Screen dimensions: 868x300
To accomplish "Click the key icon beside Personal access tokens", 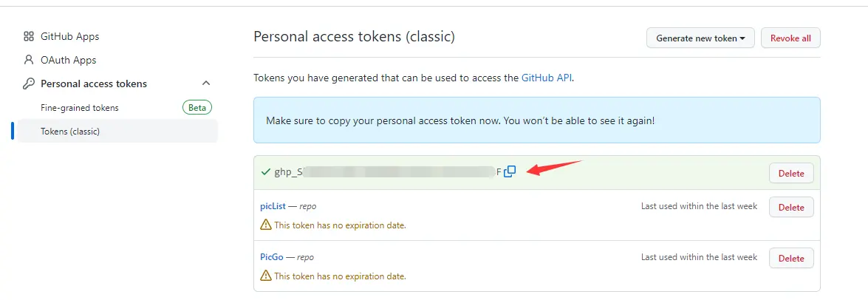I will point(29,83).
